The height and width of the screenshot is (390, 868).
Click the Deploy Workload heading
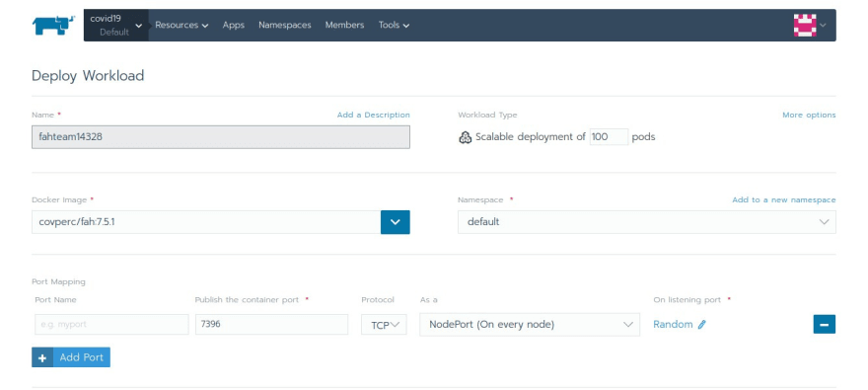pyautogui.click(x=88, y=75)
